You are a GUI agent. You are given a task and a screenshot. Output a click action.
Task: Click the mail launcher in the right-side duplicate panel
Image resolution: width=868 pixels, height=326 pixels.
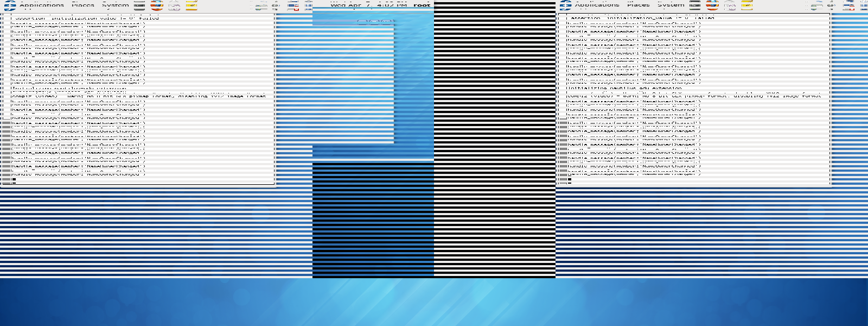pos(730,5)
